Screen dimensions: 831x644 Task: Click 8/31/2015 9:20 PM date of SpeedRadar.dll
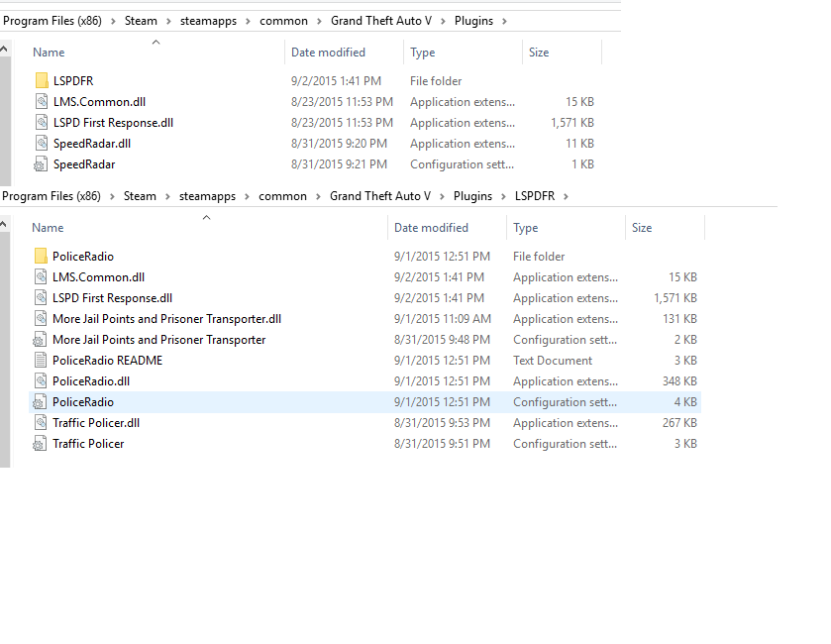pyautogui.click(x=339, y=144)
